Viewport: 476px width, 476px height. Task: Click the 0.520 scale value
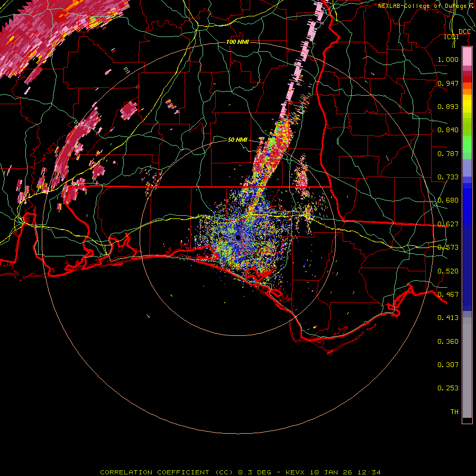coord(448,271)
